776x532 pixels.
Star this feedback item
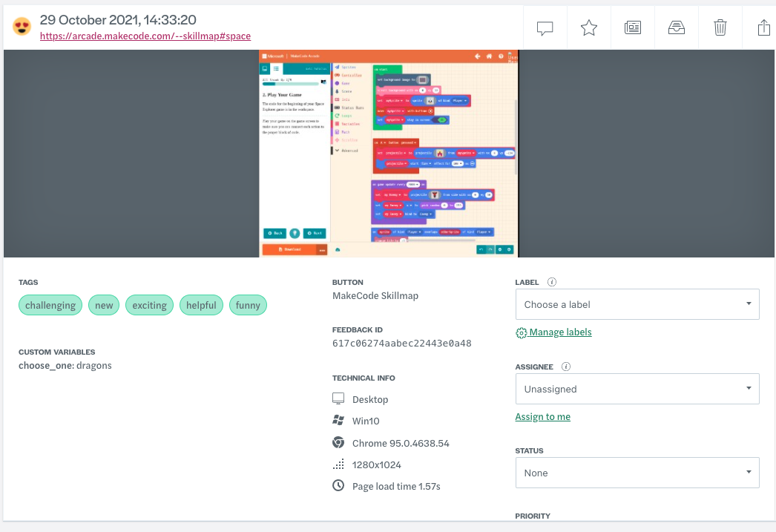click(589, 27)
